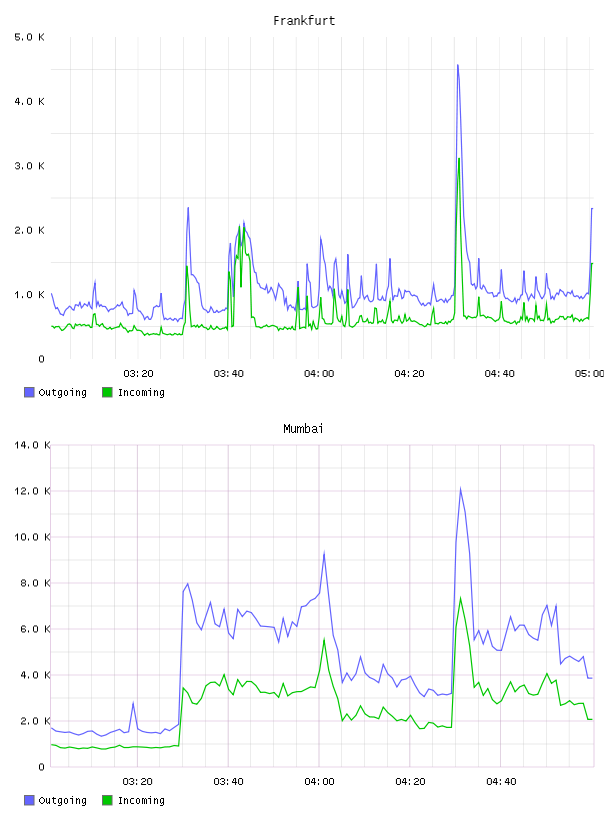This screenshot has height=816, width=608.
Task: Click the 04:20 time label in Frankfurt chart
Action: pyautogui.click(x=409, y=374)
